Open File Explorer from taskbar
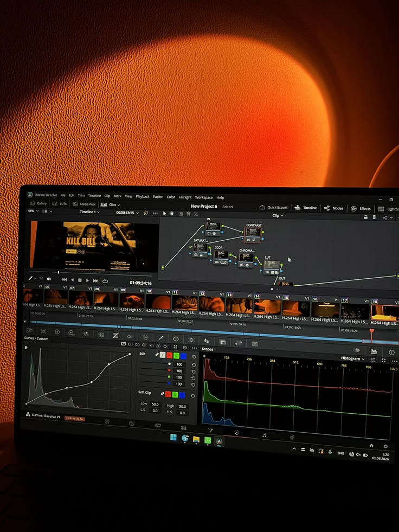The width and height of the screenshot is (399, 532). (x=196, y=439)
